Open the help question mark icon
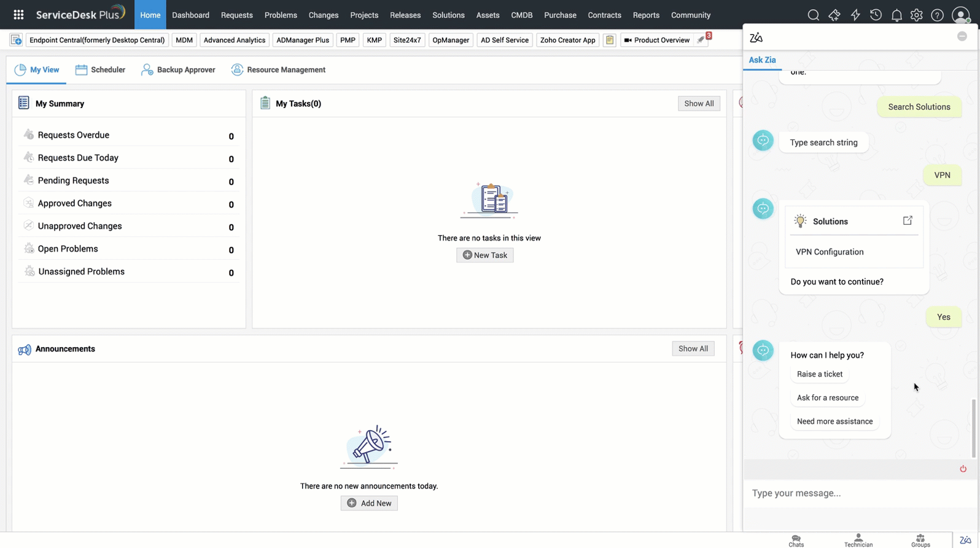The image size is (980, 548). 937,15
